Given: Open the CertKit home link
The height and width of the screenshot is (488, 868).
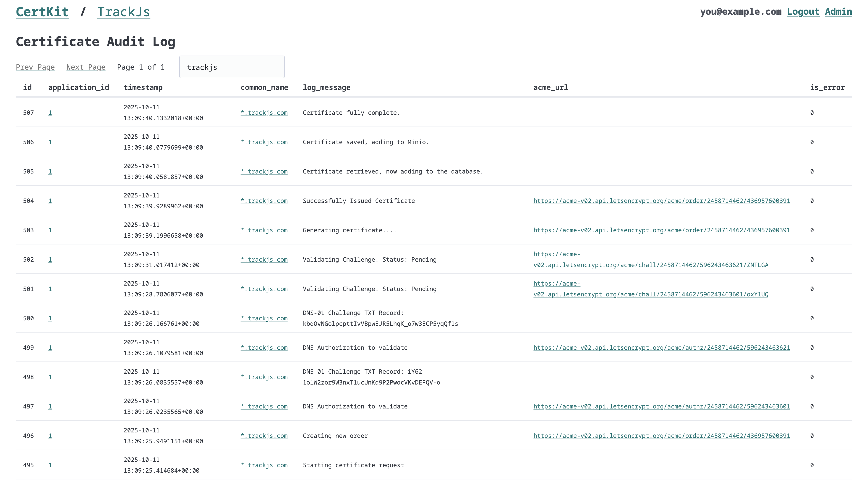Looking at the screenshot, I should 42,12.
